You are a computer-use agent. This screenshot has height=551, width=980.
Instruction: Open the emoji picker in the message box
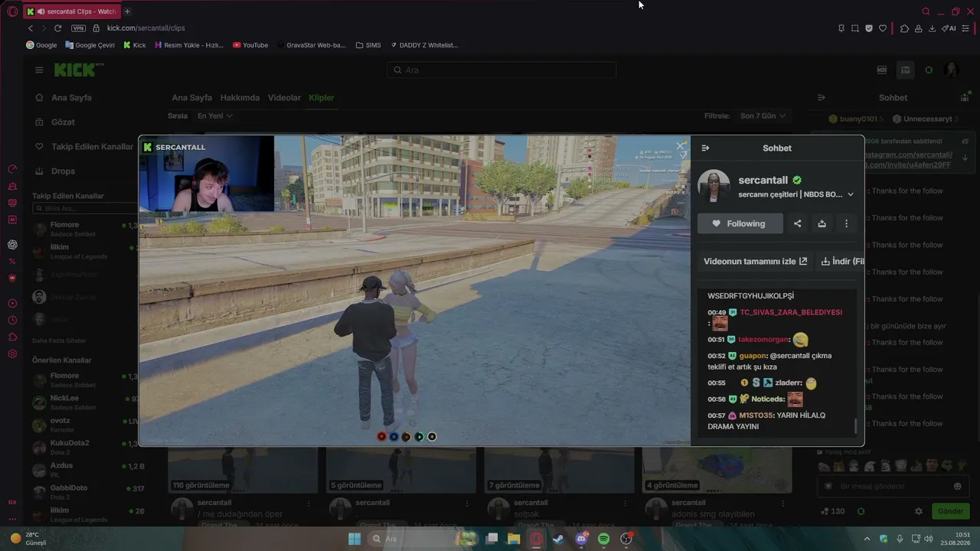pos(957,486)
